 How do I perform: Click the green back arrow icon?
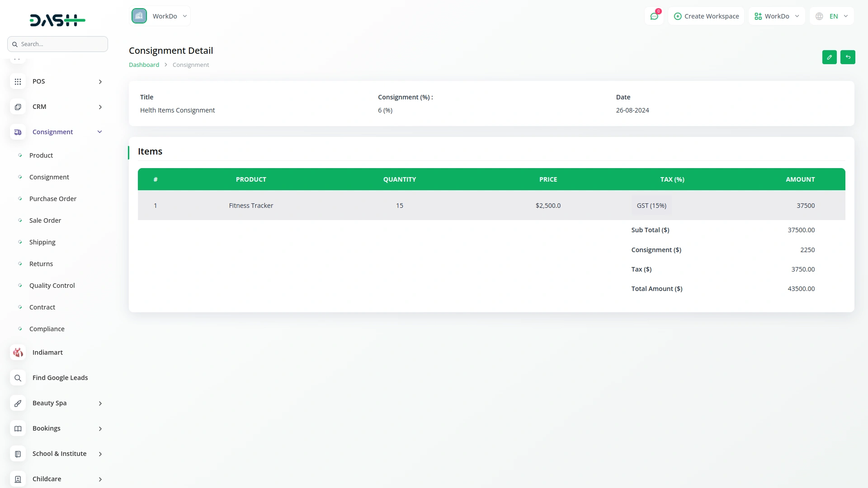(848, 57)
